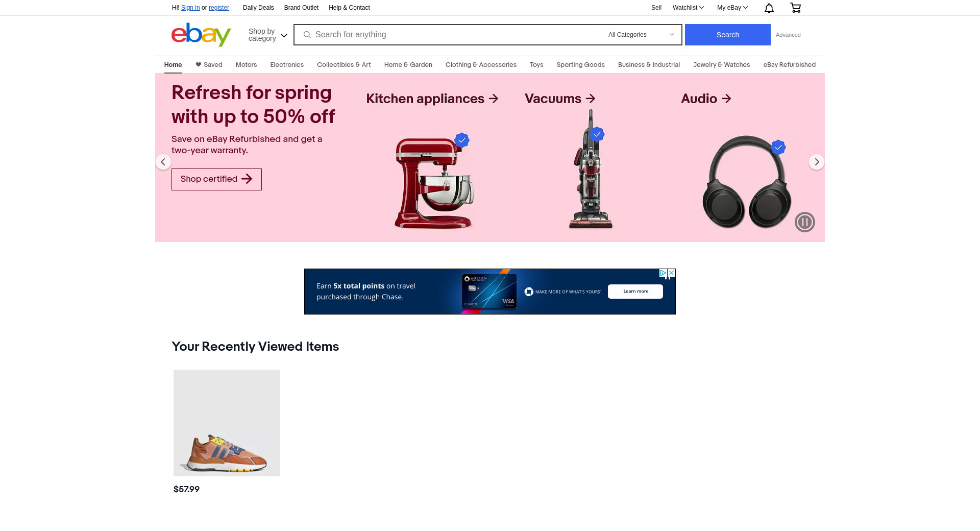Close the Chase ad with X icon
This screenshot has width=980, height=531.
click(672, 273)
